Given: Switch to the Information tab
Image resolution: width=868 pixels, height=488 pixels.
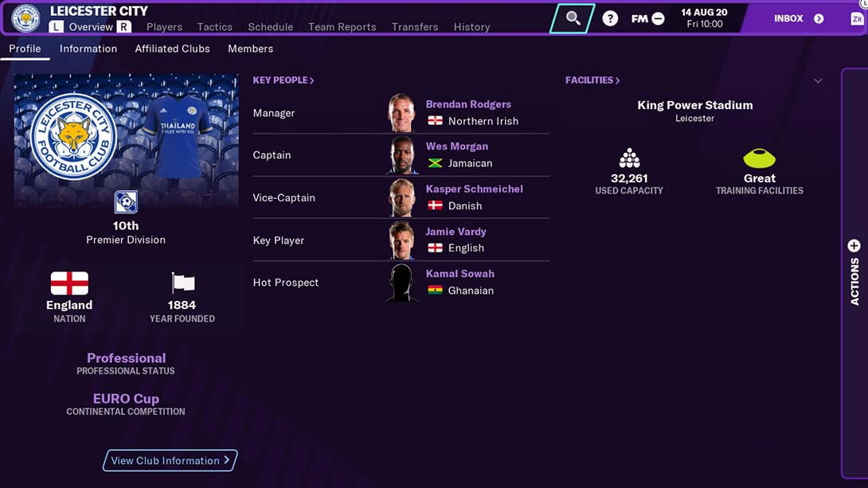Looking at the screenshot, I should click(88, 49).
